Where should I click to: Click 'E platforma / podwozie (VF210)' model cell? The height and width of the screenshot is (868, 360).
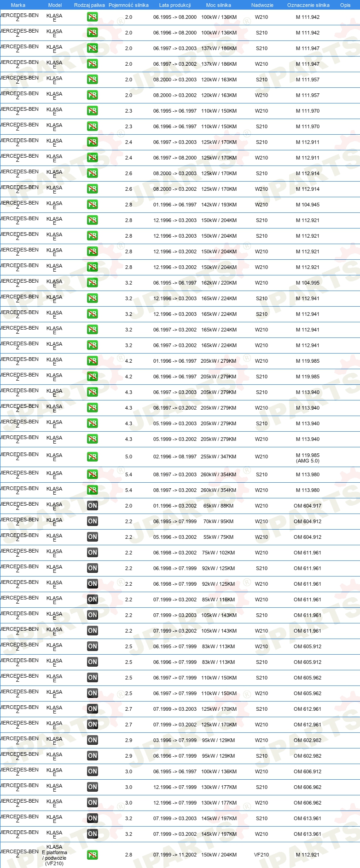54,855
